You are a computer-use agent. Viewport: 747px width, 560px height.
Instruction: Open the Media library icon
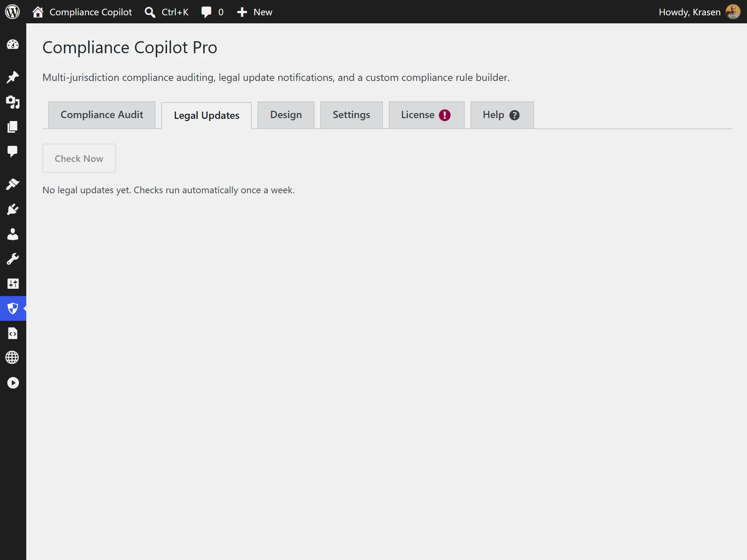pos(13,102)
